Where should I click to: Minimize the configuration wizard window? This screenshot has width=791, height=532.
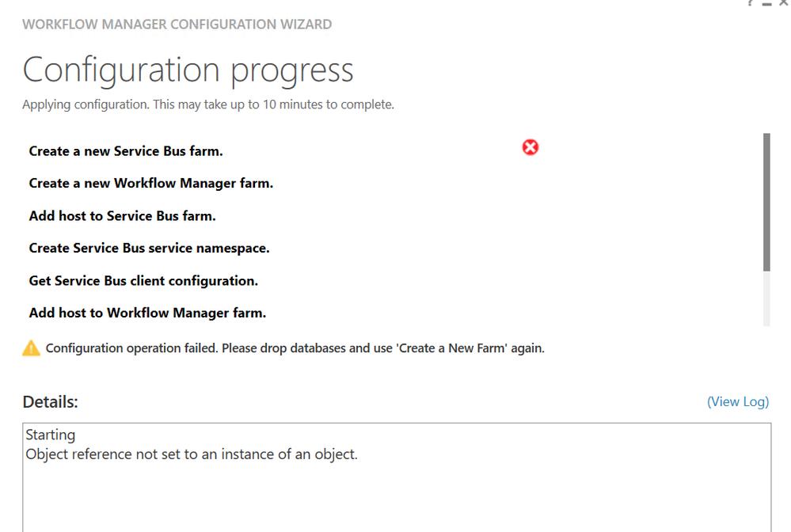point(766,3)
